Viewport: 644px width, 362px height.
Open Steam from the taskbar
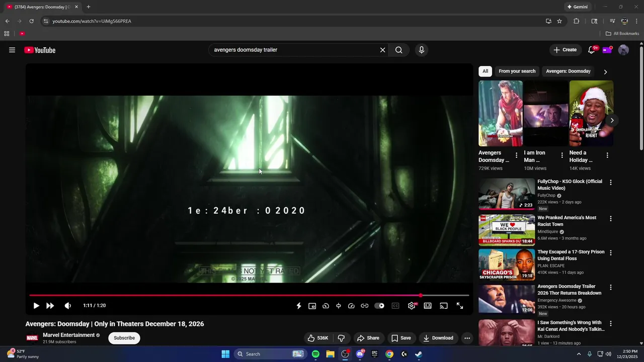pos(418,354)
